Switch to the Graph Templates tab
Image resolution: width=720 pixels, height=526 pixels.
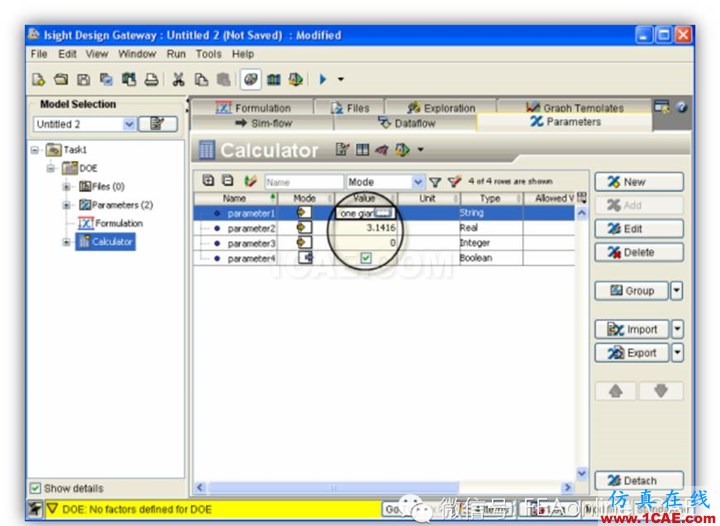pyautogui.click(x=574, y=108)
